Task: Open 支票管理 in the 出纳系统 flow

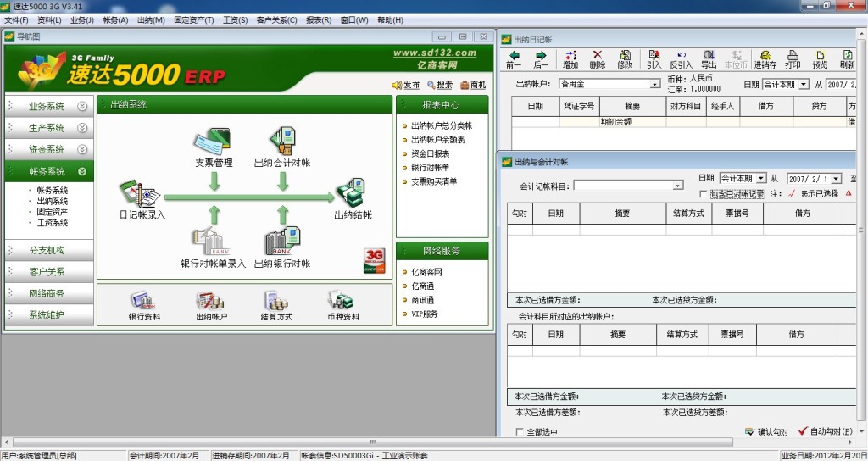Action: click(214, 147)
